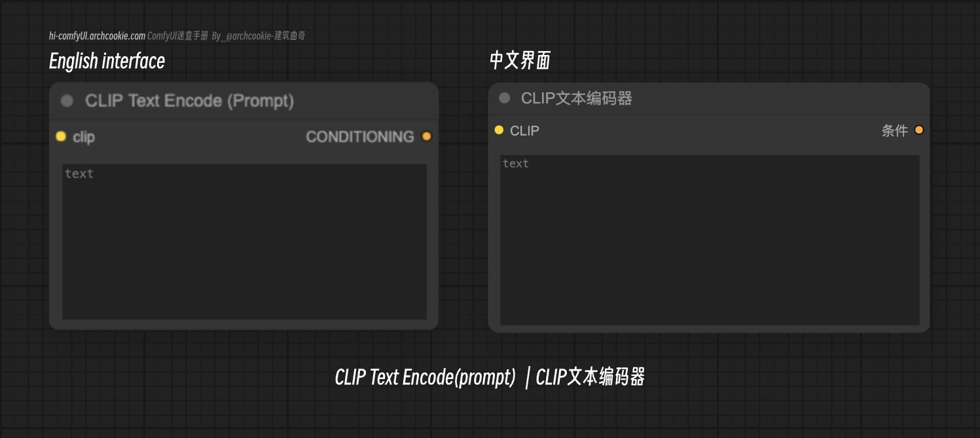Select the CLIP Text Encode (Prompt) title bar
The image size is (980, 438).
[x=244, y=101]
